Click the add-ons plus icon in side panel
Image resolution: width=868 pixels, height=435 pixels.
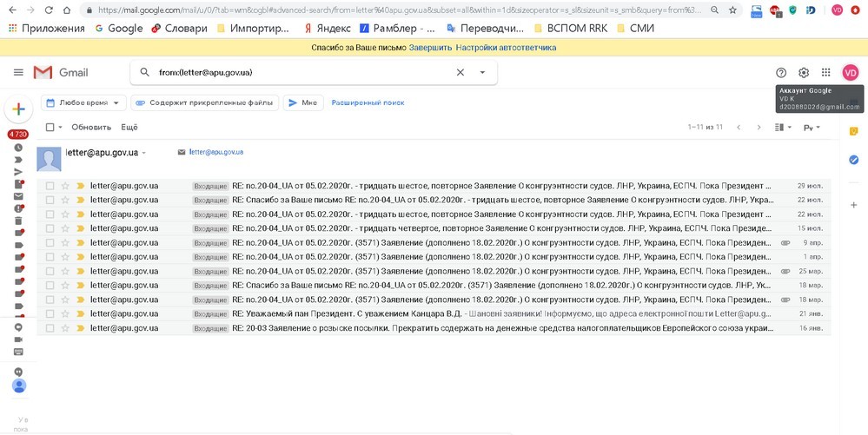click(x=853, y=205)
